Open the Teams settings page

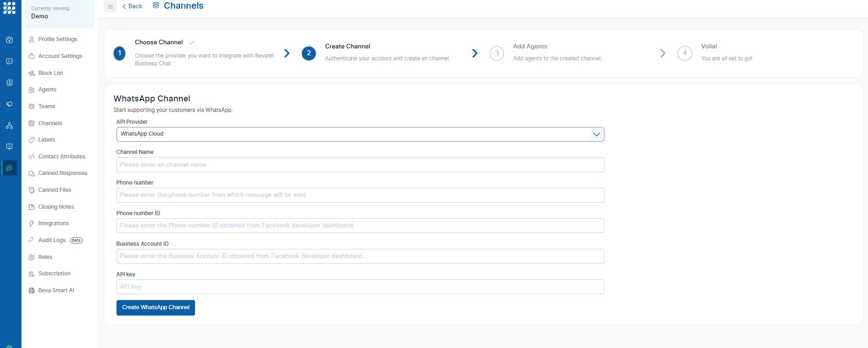pos(47,106)
